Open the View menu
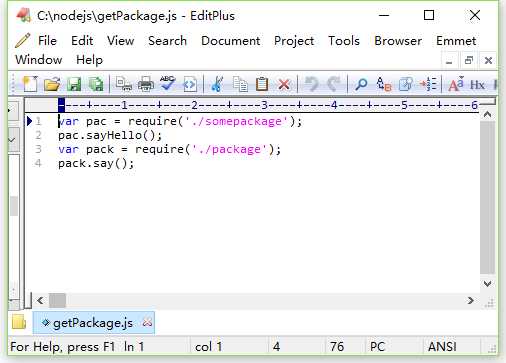The width and height of the screenshot is (506, 363). coord(121,41)
